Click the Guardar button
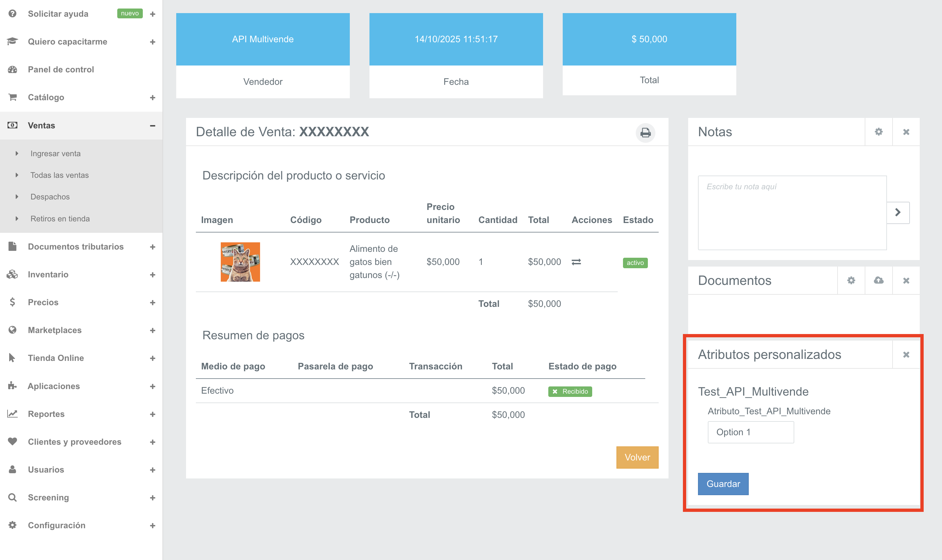This screenshot has width=942, height=560. point(723,483)
